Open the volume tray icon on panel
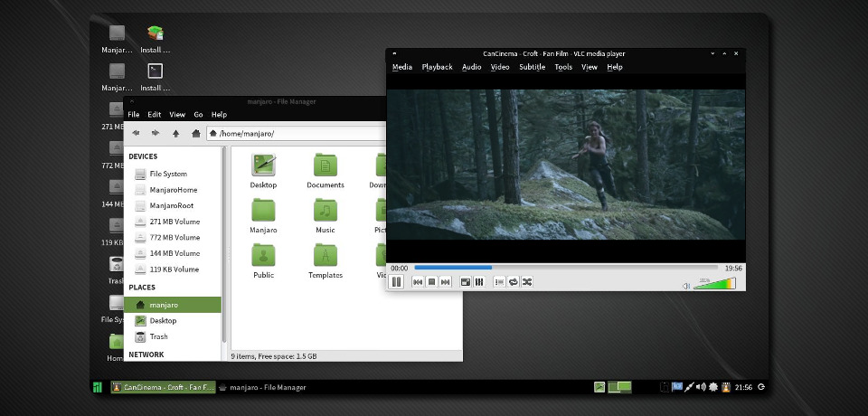Image resolution: width=868 pixels, height=416 pixels. click(x=701, y=387)
